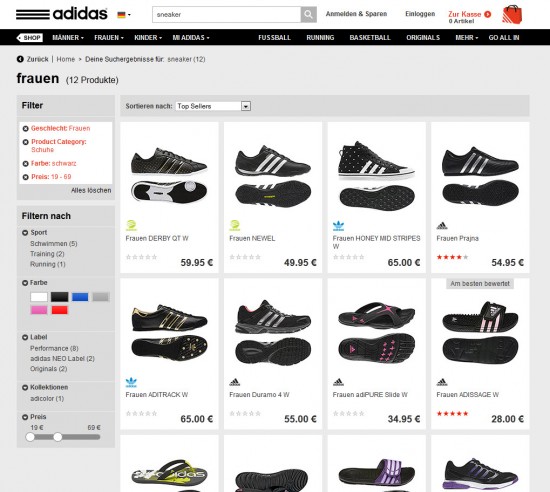Image resolution: width=550 pixels, height=492 pixels.
Task: Select the red color swatch
Action: point(60,310)
